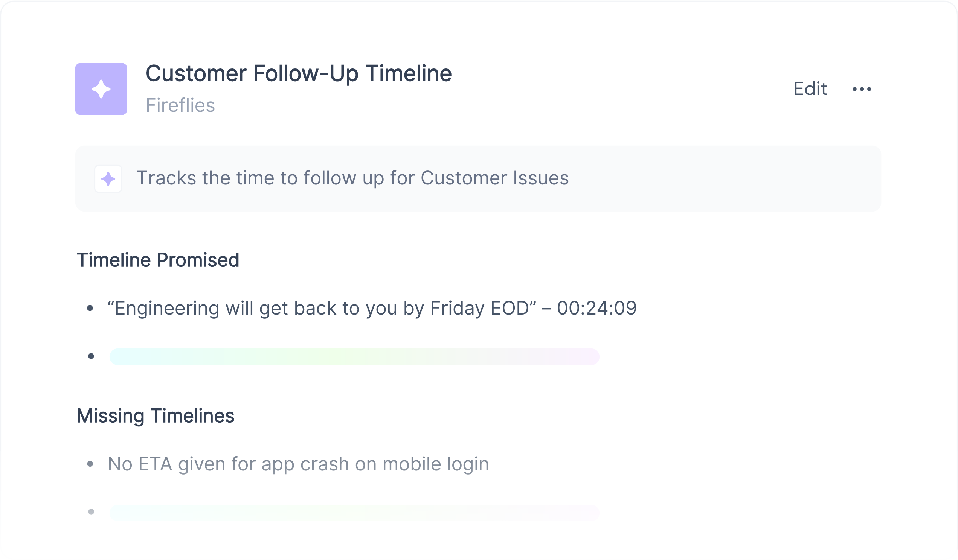
Task: Click the bullet before "No ETA given"
Action: [x=90, y=464]
